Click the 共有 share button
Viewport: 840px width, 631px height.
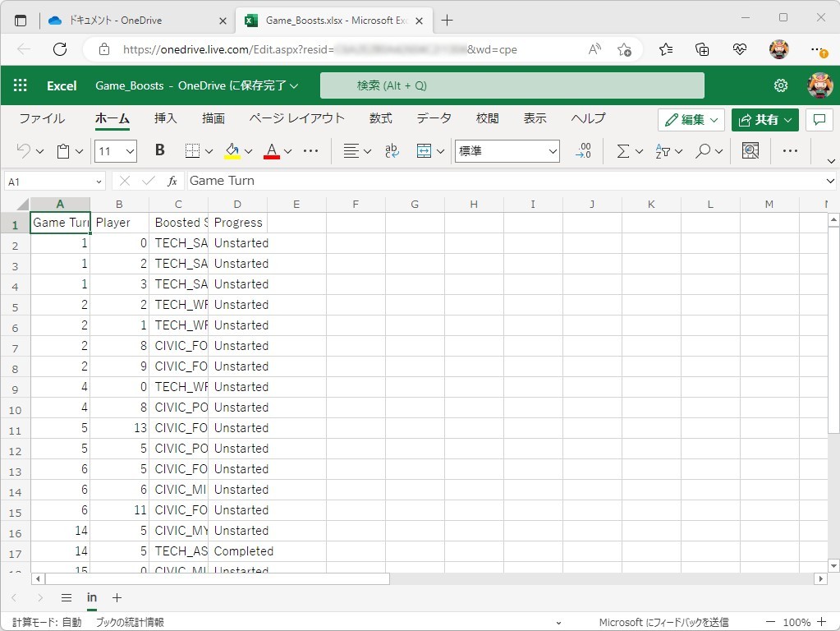point(763,120)
